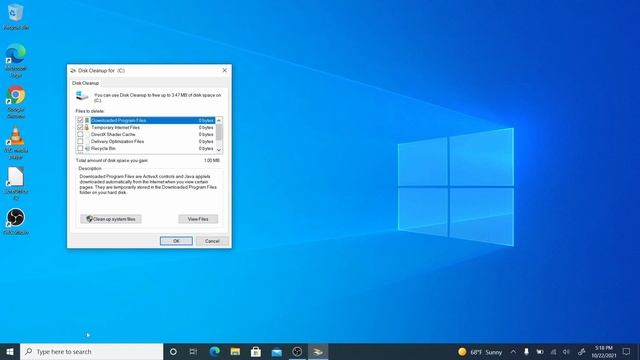Click the Type here to search box
This screenshot has height=360, width=640.
pos(91,351)
